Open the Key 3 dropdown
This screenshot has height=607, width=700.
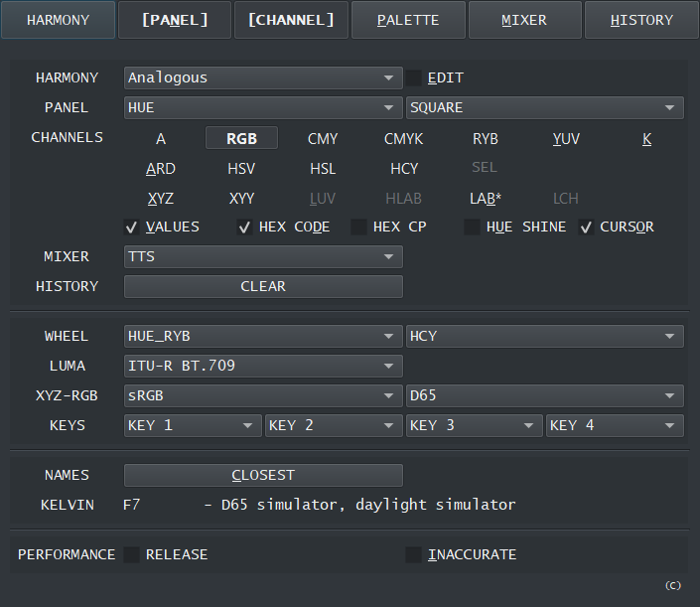[x=474, y=425]
